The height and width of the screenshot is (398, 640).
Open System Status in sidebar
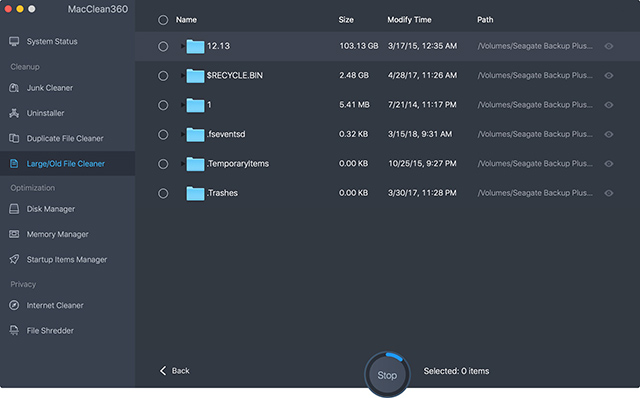click(52, 41)
